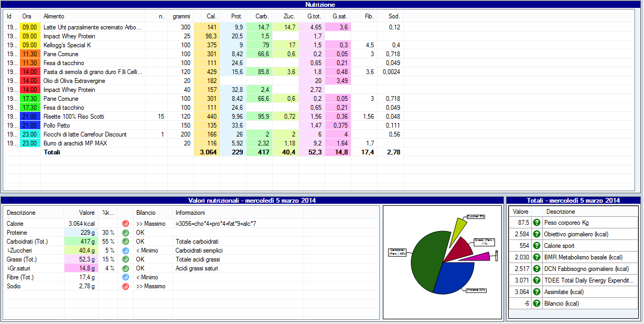Click the Ora column header
This screenshot has height=324, width=644.
pyautogui.click(x=27, y=17)
